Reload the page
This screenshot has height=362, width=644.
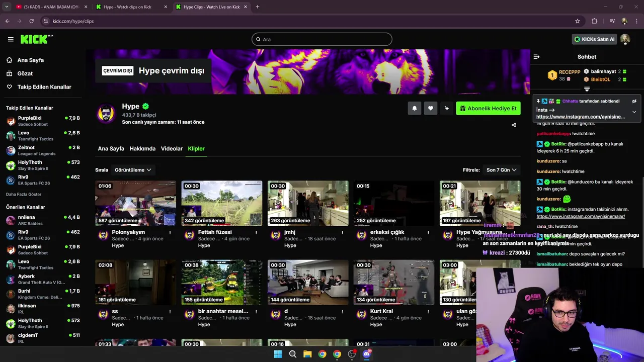pos(31,21)
